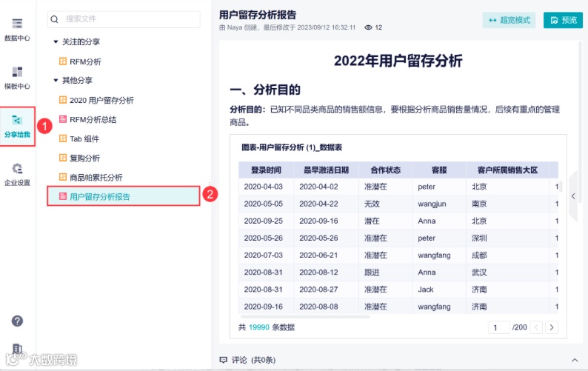588x371 pixels.
Task: Click the 2020 用户留存分析 dashboard icon
Action: (63, 100)
